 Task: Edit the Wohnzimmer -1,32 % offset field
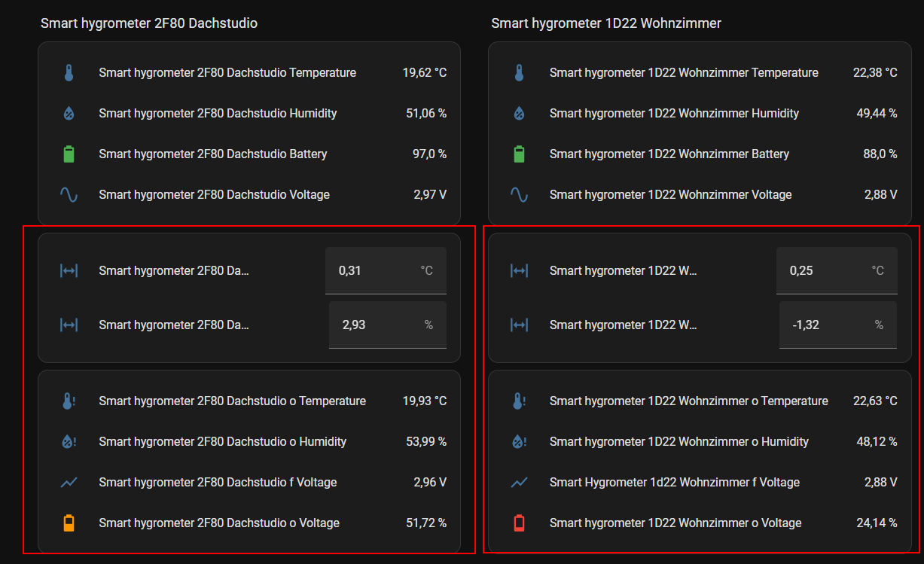828,325
